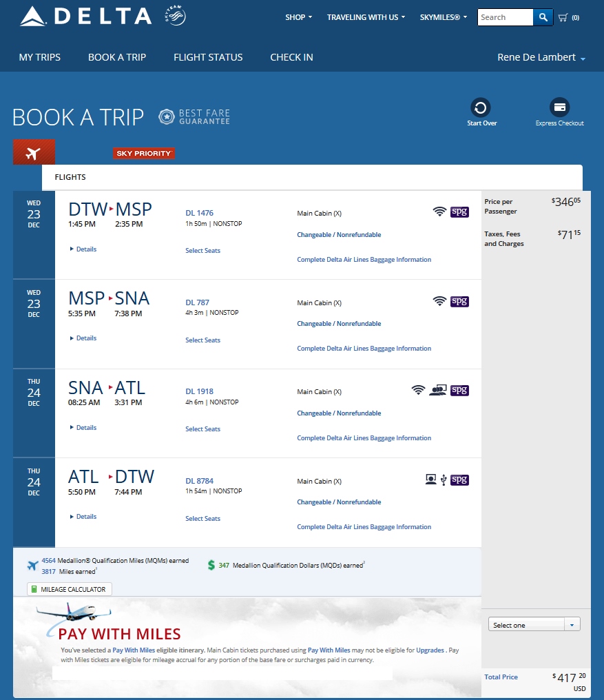Click the spg badge on DL 787
604x700 pixels.
(x=459, y=301)
